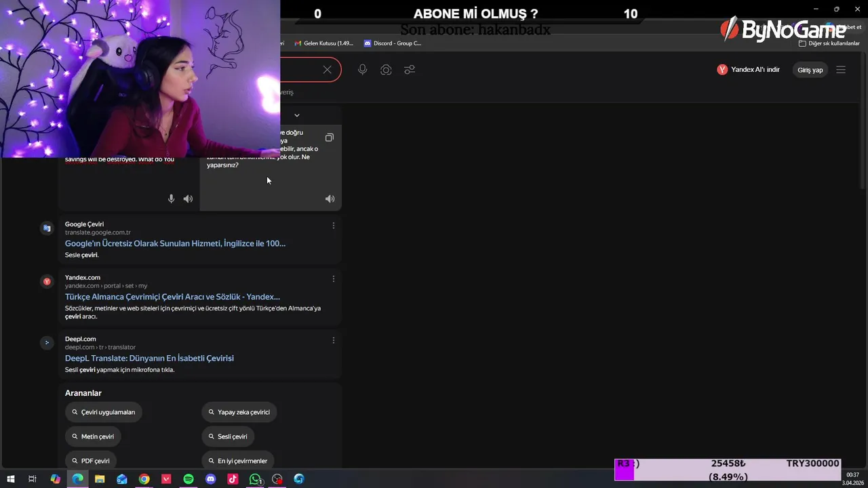This screenshot has height=488, width=868.
Task: Click the Deepl.com result favicon
Action: point(47,342)
